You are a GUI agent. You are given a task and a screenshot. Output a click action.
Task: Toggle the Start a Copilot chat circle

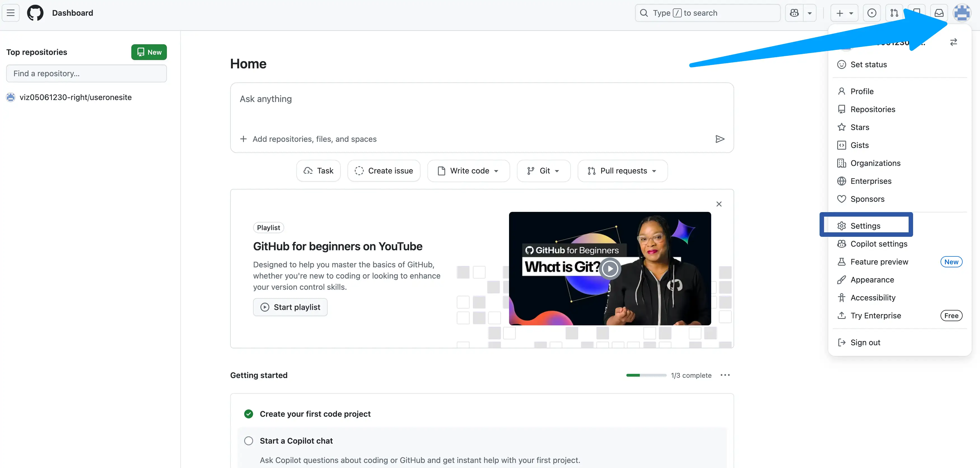click(x=248, y=441)
